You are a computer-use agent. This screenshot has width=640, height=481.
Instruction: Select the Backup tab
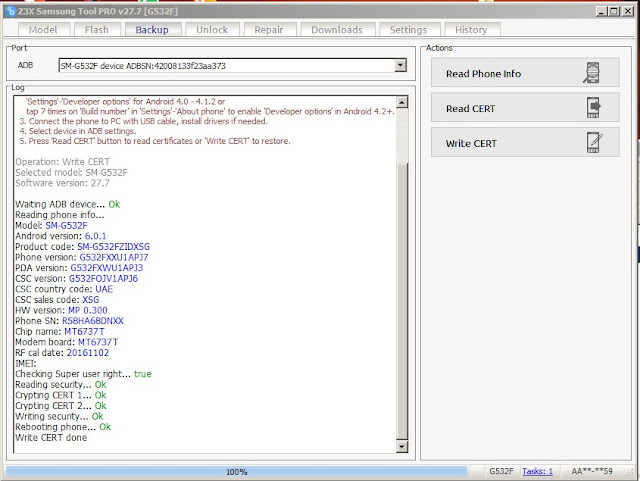[152, 30]
